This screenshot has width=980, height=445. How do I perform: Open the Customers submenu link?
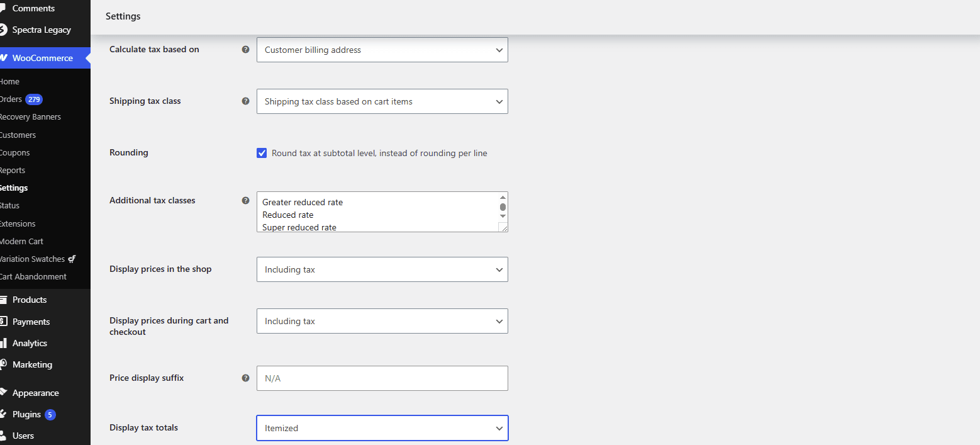(18, 135)
